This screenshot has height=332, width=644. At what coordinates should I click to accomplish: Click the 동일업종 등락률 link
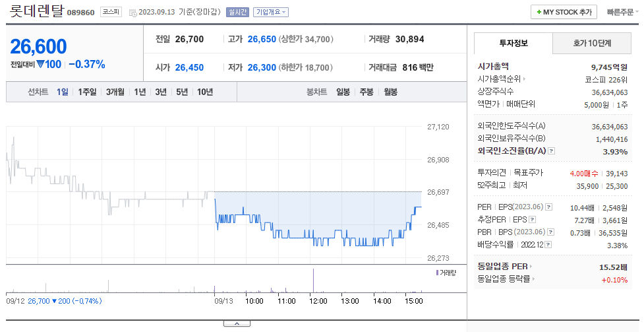click(x=504, y=279)
